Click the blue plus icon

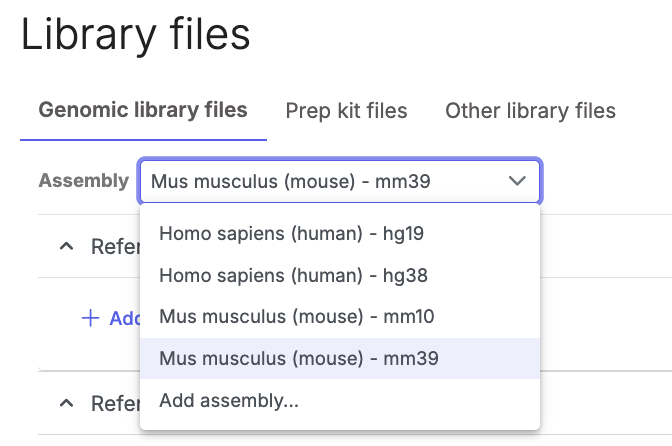tap(90, 318)
